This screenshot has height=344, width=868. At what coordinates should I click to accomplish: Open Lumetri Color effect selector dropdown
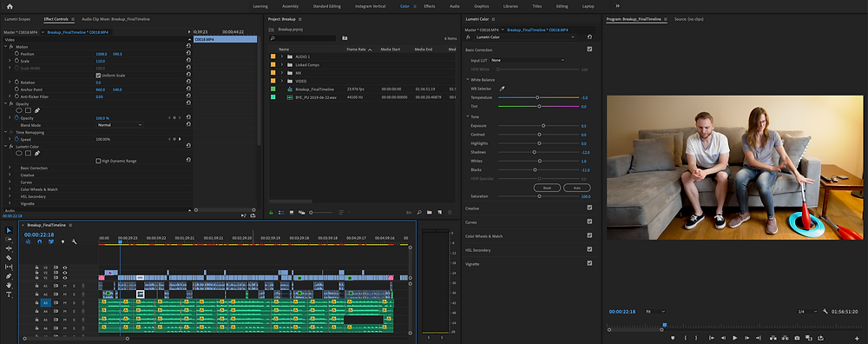pos(525,37)
